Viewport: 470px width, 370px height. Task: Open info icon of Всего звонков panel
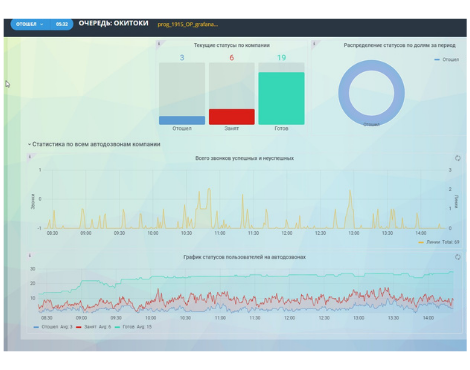[x=30, y=156]
